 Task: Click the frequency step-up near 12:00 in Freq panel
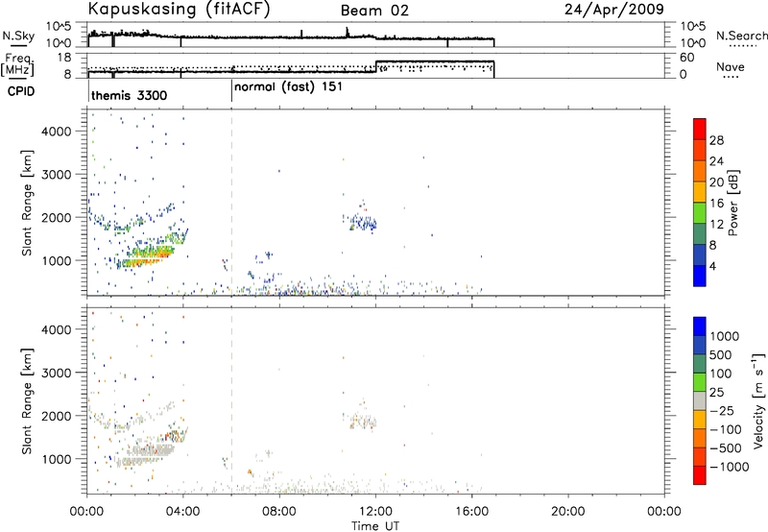click(375, 66)
